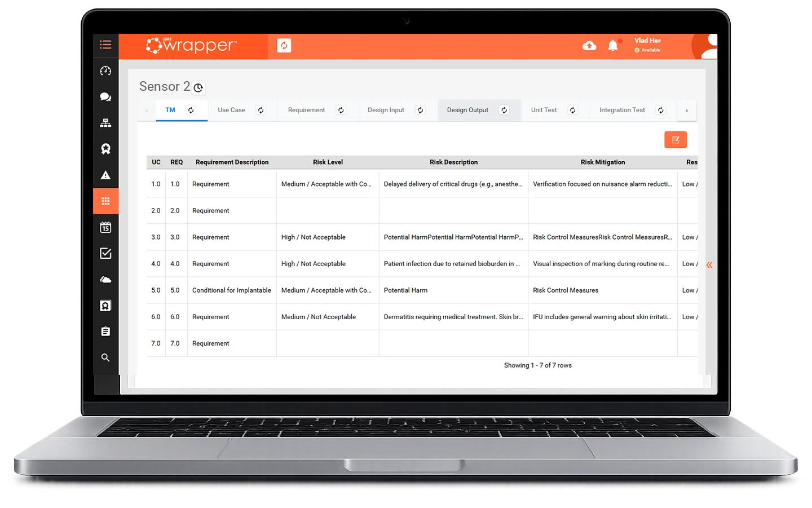Click the orange edit button above the table
The height and width of the screenshot is (508, 812).
tap(675, 139)
